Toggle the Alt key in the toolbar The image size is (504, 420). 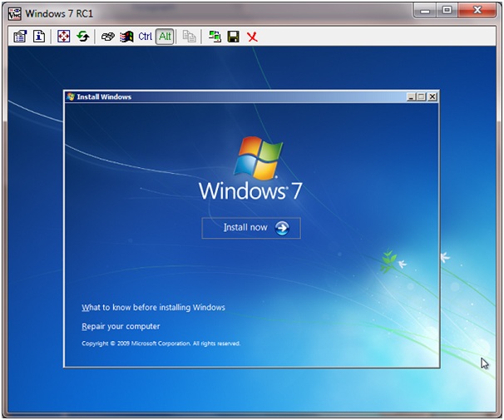pos(166,37)
